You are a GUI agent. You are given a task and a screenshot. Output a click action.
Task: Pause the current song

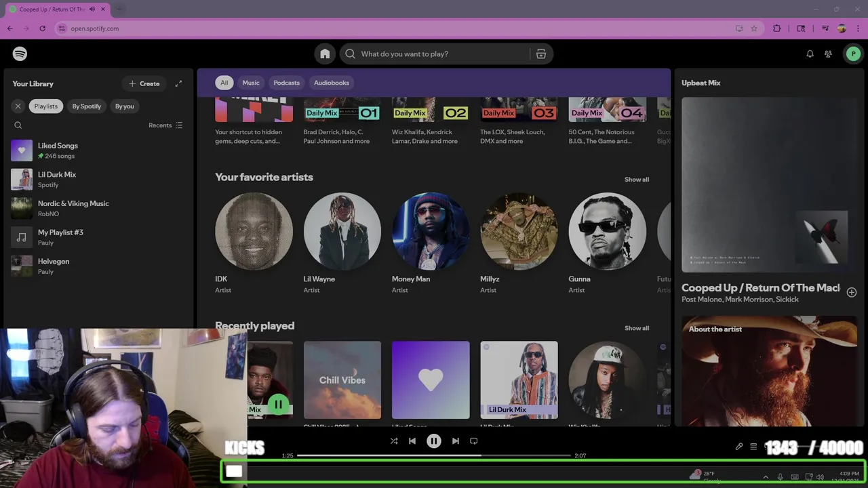pos(434,441)
